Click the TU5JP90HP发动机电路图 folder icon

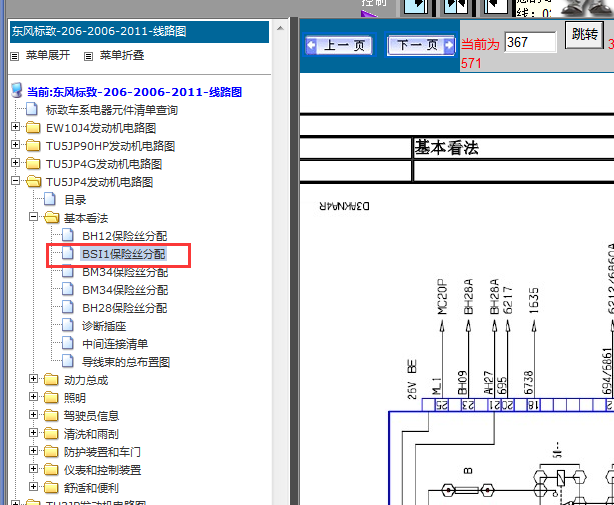(33, 145)
